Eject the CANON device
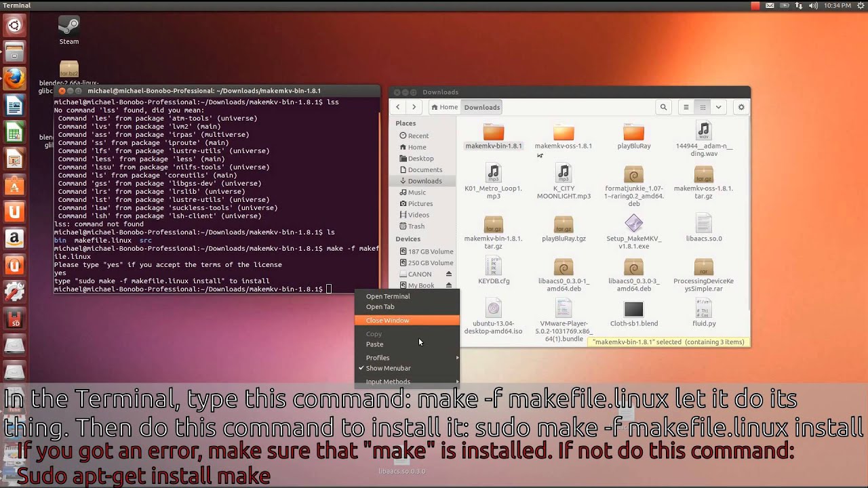 coord(448,274)
